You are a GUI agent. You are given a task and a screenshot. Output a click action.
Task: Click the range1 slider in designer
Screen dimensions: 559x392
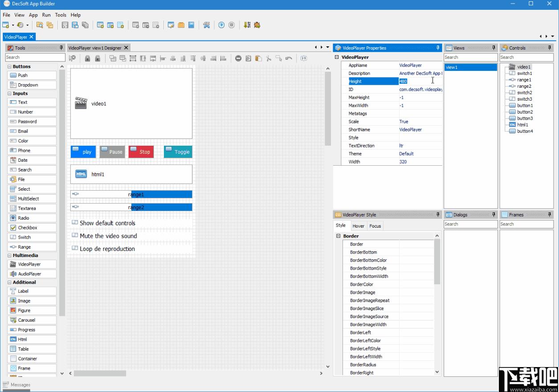click(131, 194)
